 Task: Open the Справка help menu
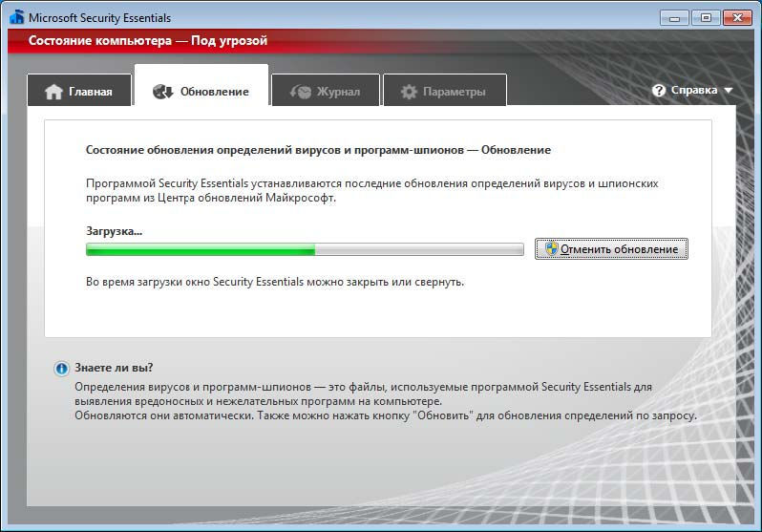(x=693, y=91)
